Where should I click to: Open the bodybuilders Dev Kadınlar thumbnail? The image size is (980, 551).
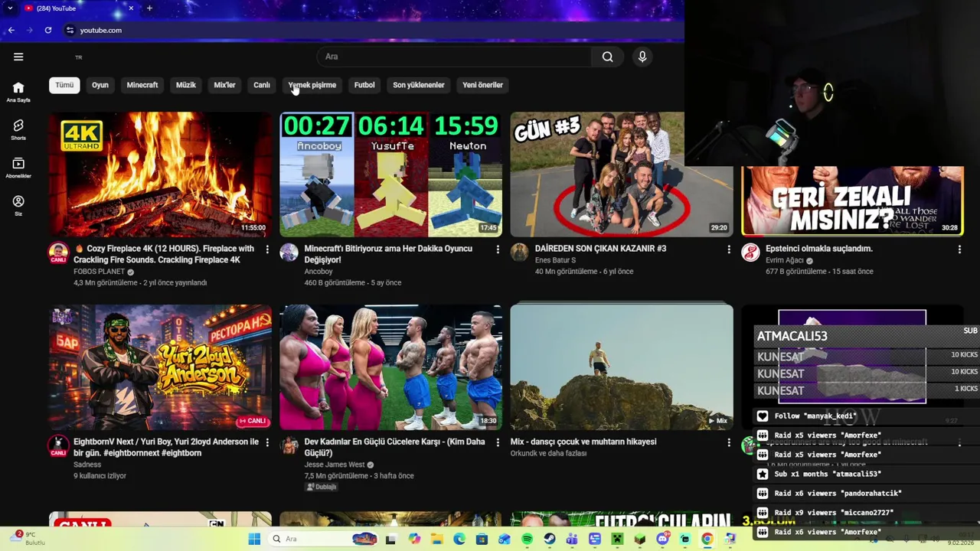390,367
